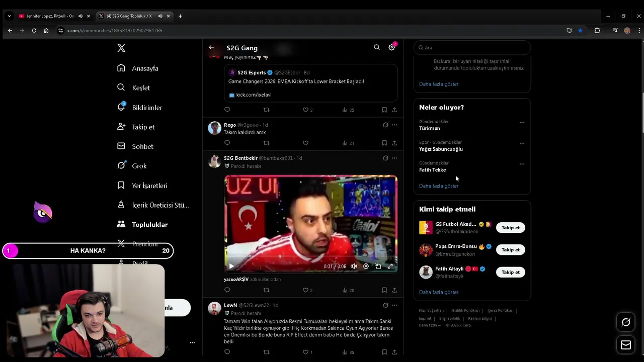Show more follow suggestions
The height and width of the screenshot is (362, 644).
pos(439,292)
